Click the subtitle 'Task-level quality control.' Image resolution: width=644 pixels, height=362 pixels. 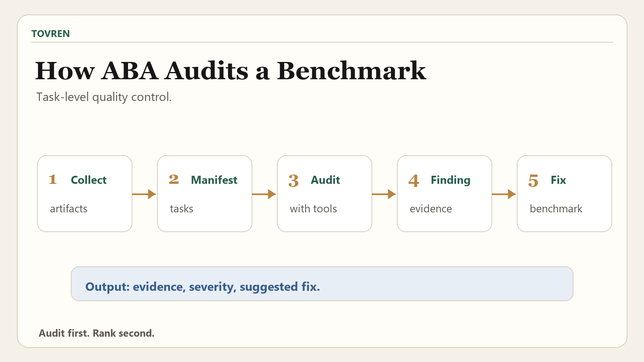pos(104,97)
